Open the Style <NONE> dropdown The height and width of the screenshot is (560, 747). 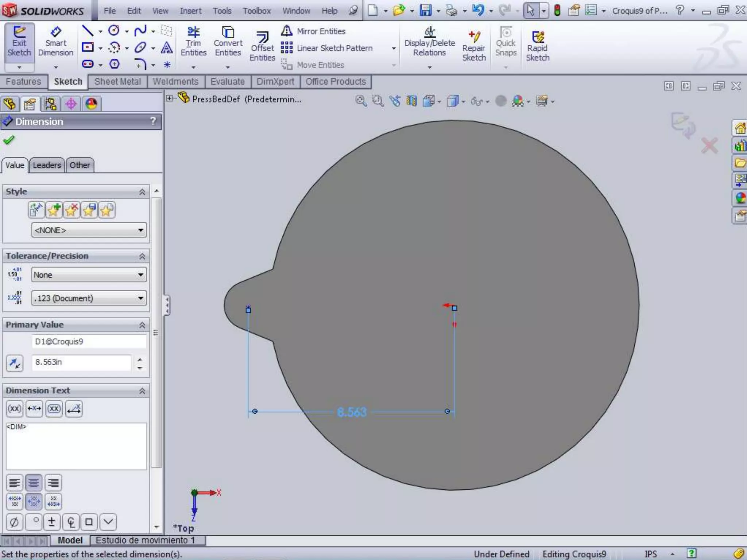89,230
